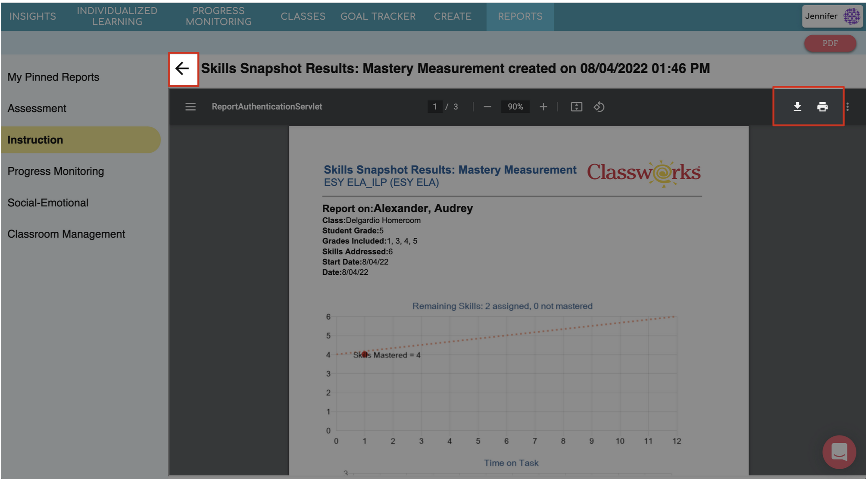The image size is (868, 479).
Task: Open the GOAL TRACKER menu
Action: [x=378, y=16]
